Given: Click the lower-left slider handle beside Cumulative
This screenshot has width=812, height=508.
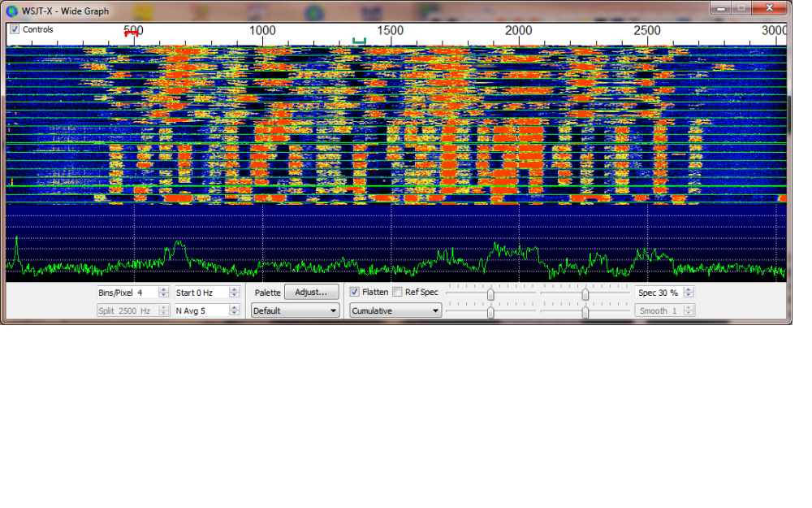Looking at the screenshot, I should click(x=490, y=312).
